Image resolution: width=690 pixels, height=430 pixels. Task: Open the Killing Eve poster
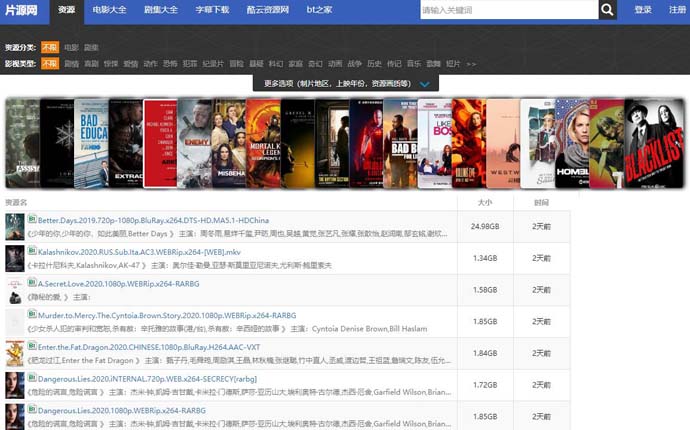[469, 143]
